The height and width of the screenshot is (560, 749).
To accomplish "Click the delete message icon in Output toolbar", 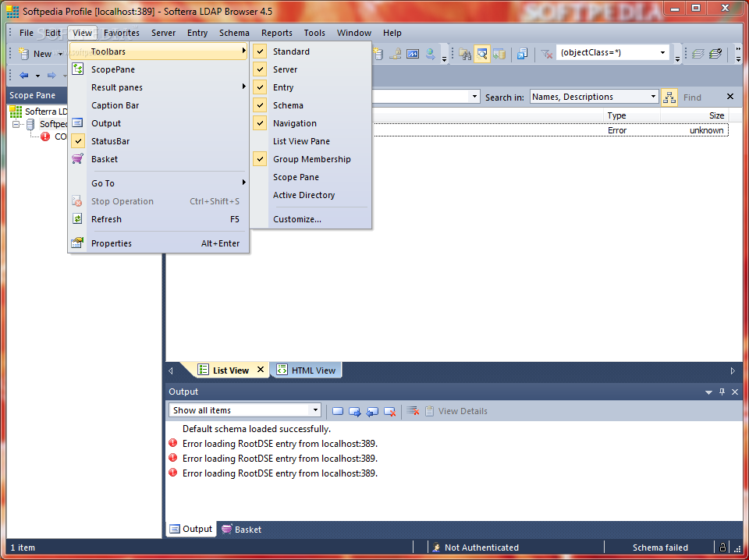I will (390, 411).
